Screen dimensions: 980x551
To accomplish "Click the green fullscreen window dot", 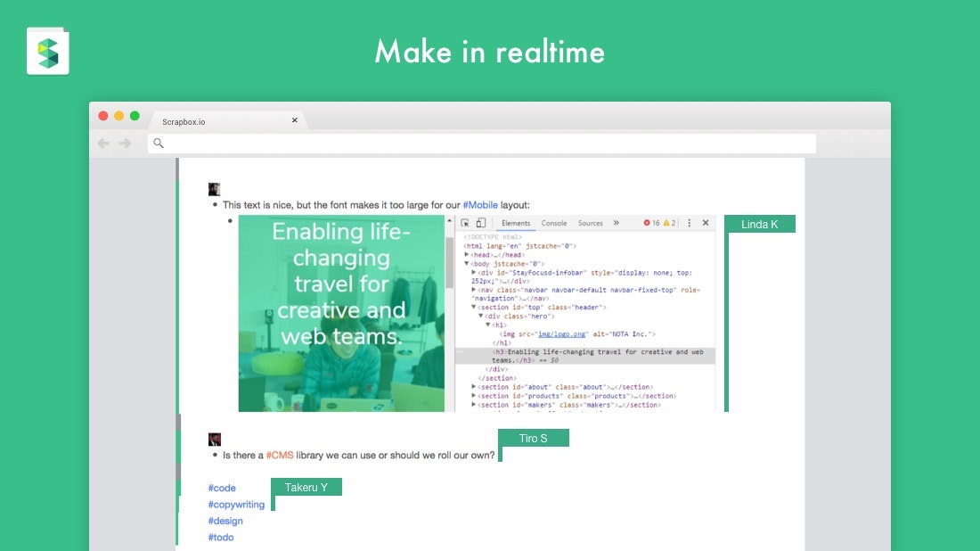I will point(135,116).
